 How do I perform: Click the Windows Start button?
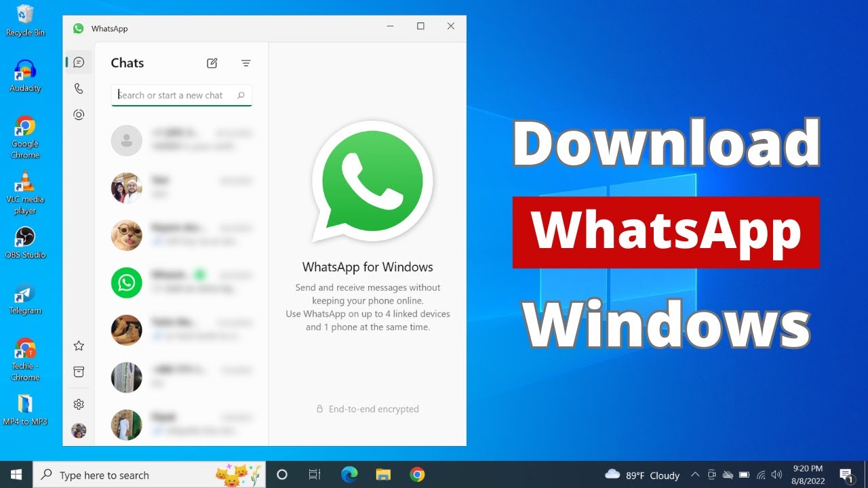click(x=16, y=474)
